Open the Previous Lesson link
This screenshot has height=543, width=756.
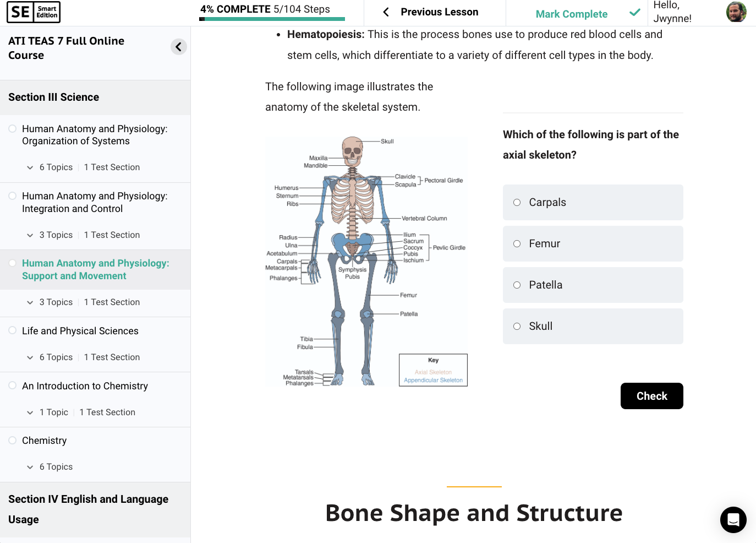439,12
